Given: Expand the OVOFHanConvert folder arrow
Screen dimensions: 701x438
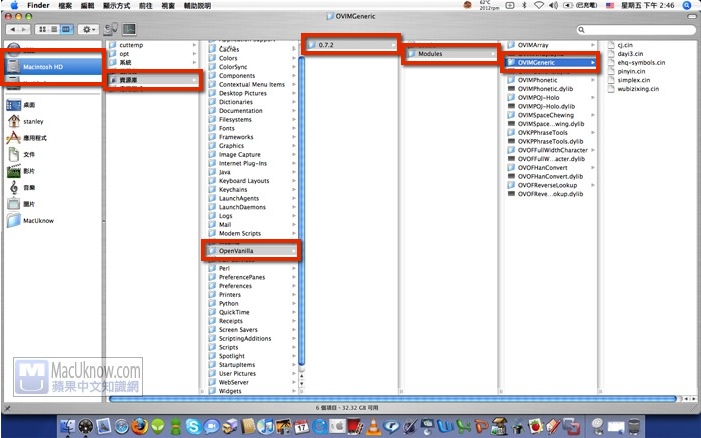Looking at the screenshot, I should point(593,168).
